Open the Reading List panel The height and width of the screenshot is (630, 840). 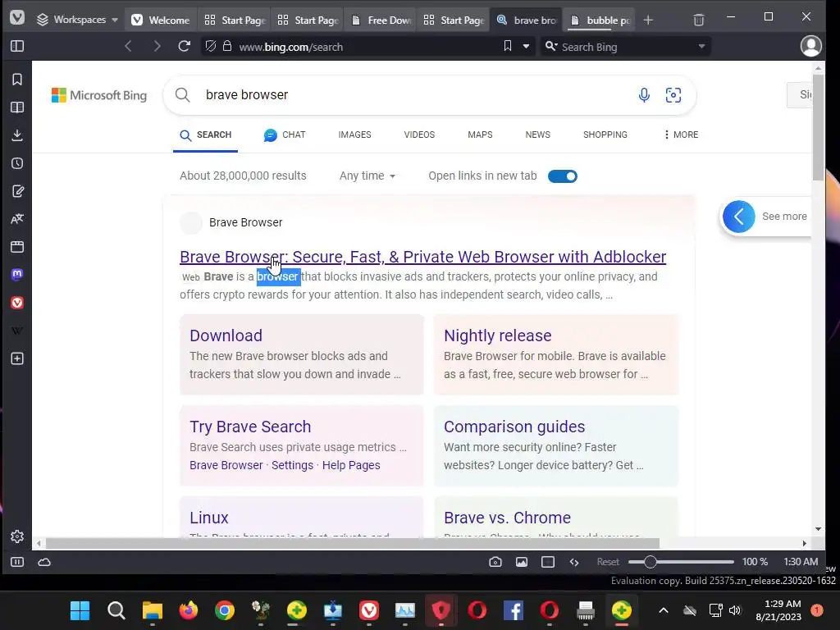point(17,107)
